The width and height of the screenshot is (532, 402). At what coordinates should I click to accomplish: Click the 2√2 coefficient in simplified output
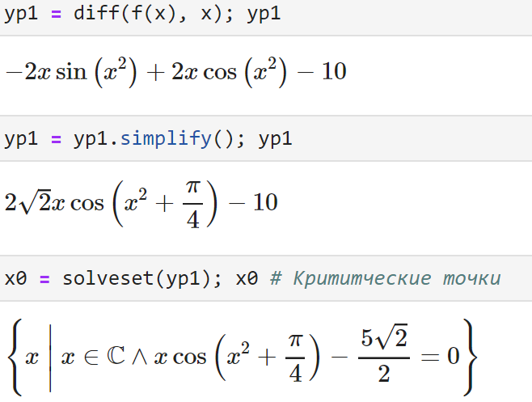pos(27,202)
